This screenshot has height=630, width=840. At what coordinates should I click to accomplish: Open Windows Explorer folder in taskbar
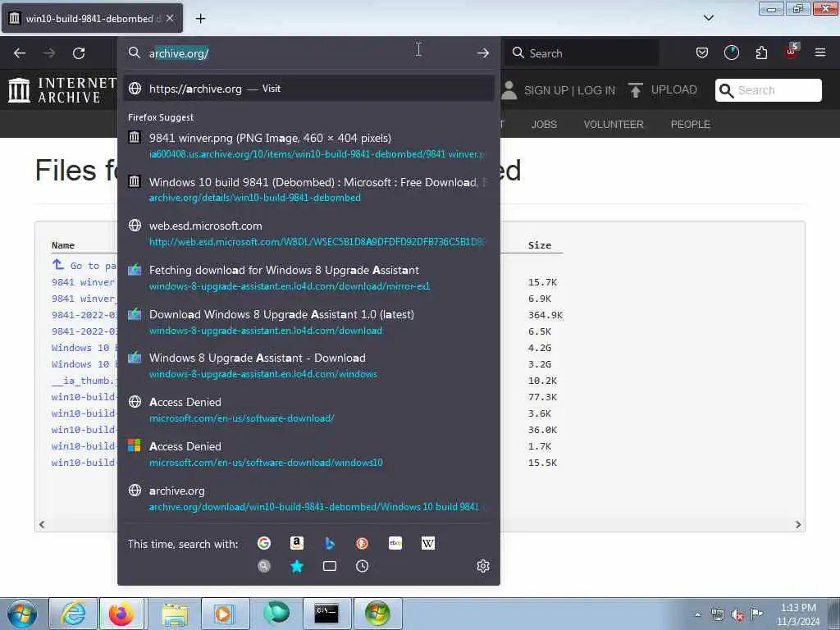click(x=175, y=614)
